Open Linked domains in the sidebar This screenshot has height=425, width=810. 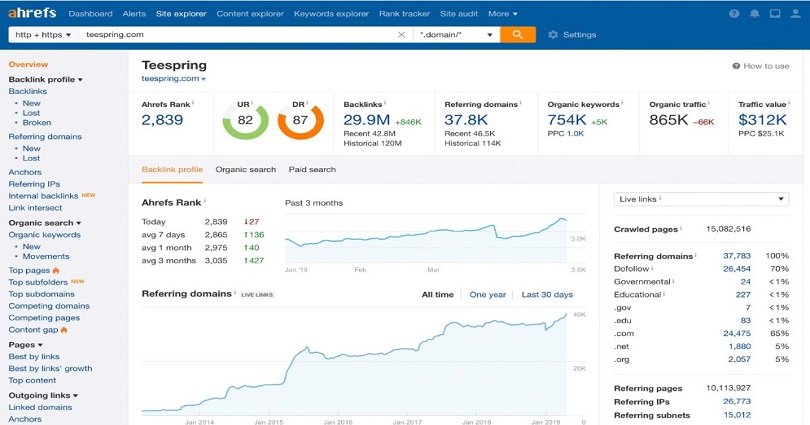pos(40,407)
